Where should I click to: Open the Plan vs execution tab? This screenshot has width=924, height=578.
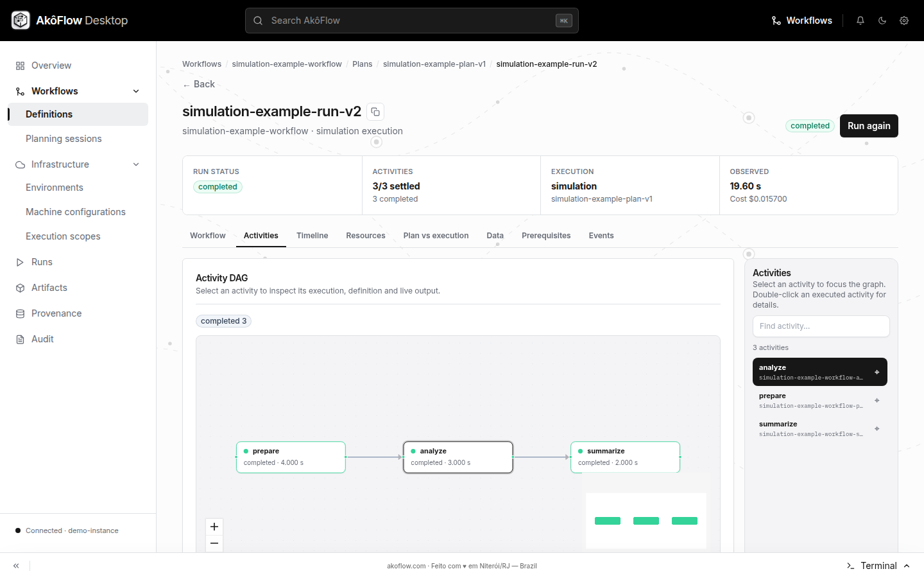pyautogui.click(x=436, y=236)
